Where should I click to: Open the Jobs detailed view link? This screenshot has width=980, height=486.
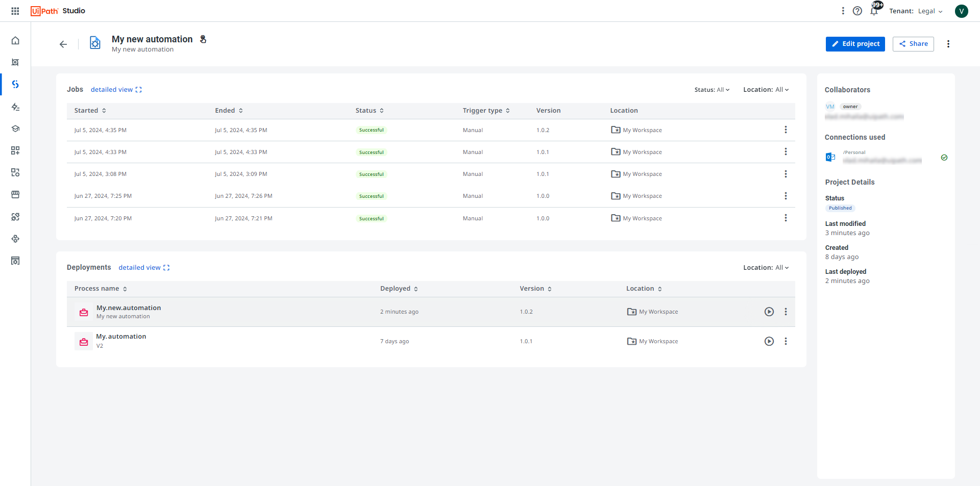pos(116,90)
